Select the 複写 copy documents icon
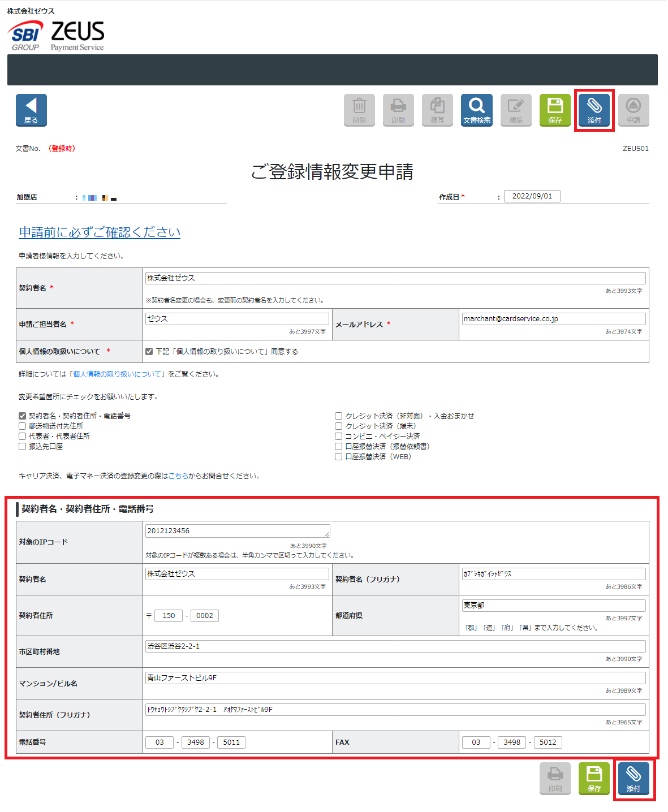The height and width of the screenshot is (812, 668). [x=437, y=110]
